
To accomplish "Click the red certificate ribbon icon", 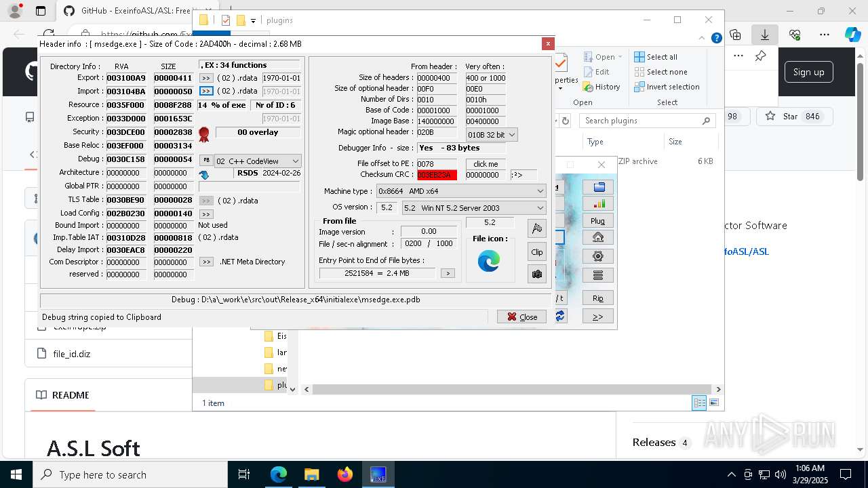I will click(x=204, y=134).
